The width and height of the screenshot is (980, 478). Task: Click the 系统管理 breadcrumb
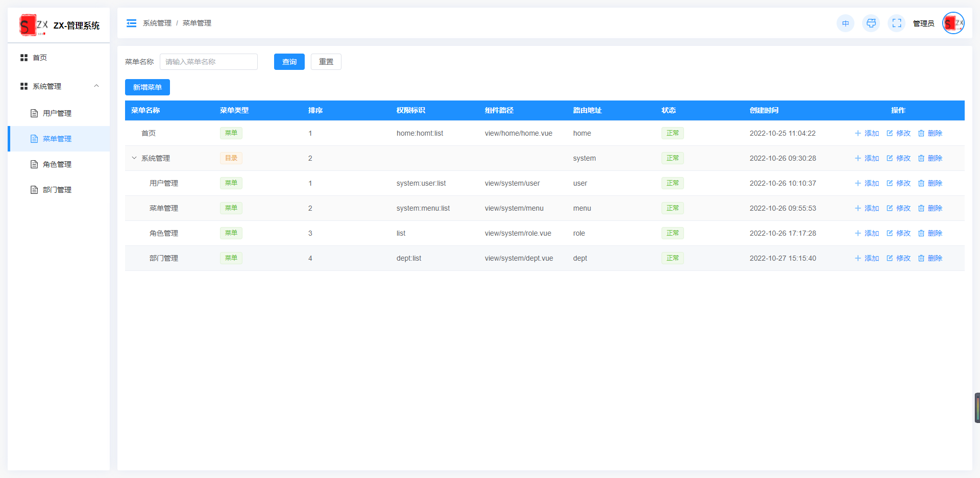157,23
